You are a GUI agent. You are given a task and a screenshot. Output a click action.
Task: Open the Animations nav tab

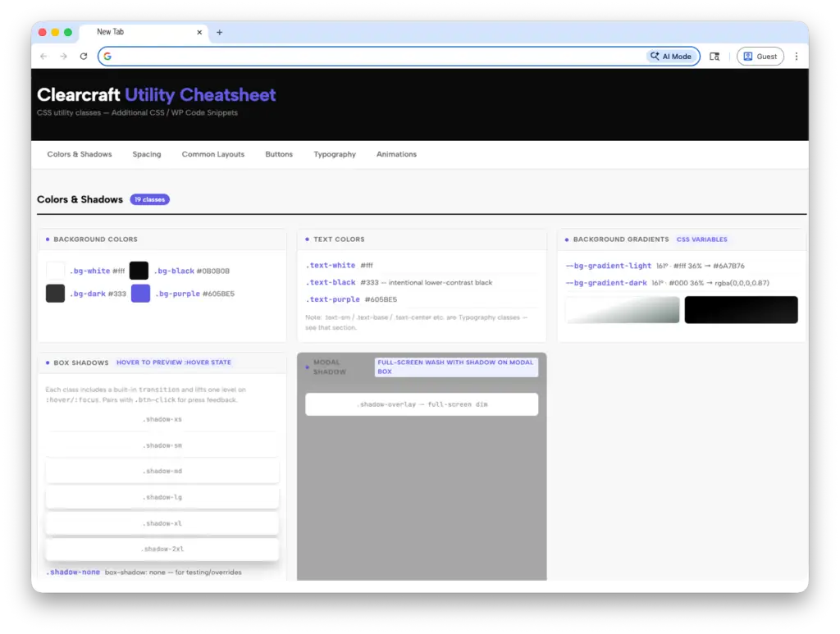tap(396, 154)
